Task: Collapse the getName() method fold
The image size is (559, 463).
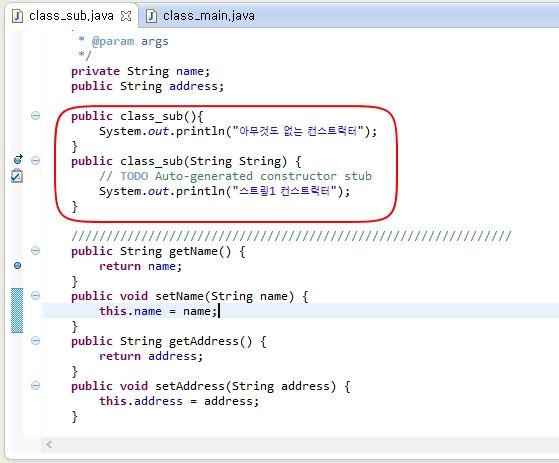Action: click(x=35, y=251)
